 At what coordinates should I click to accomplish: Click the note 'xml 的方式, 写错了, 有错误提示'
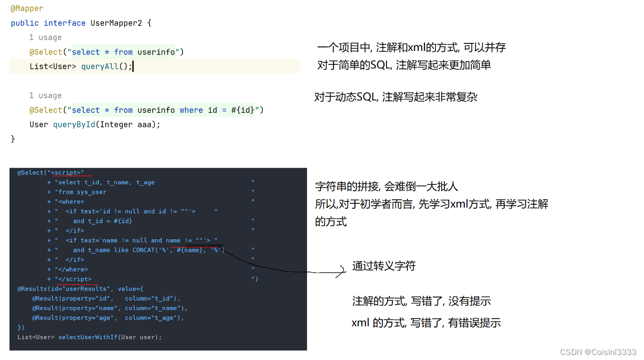pos(426,323)
